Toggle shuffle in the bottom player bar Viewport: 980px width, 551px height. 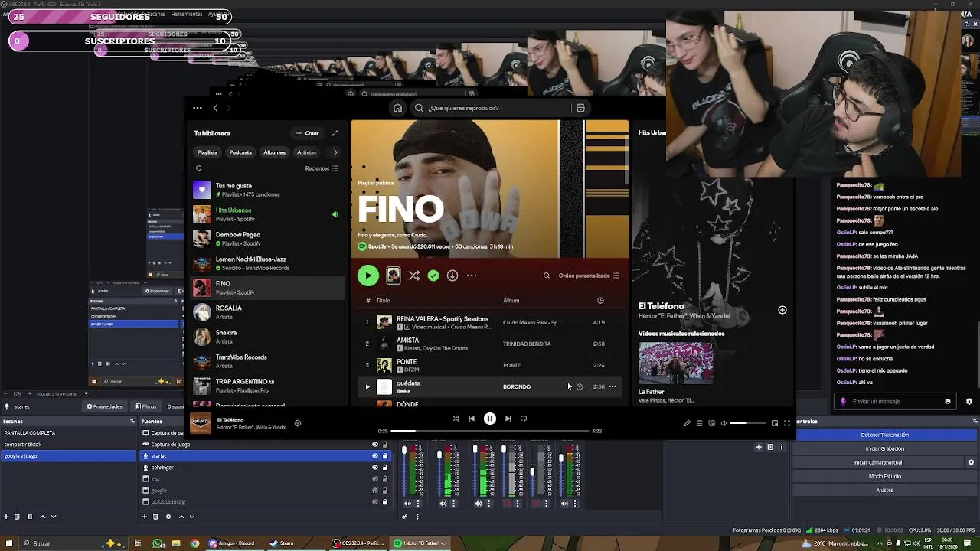(456, 419)
